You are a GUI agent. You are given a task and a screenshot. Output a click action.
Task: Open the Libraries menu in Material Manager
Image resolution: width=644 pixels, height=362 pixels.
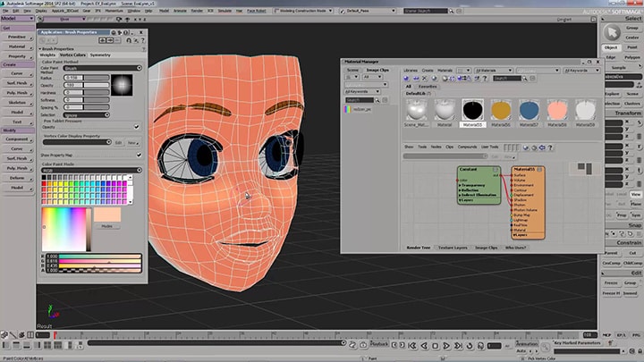(x=411, y=71)
